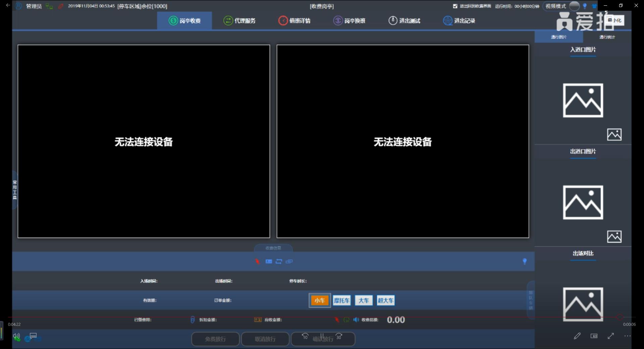Click the 免费放行 button
644x349 pixels.
tap(215, 339)
